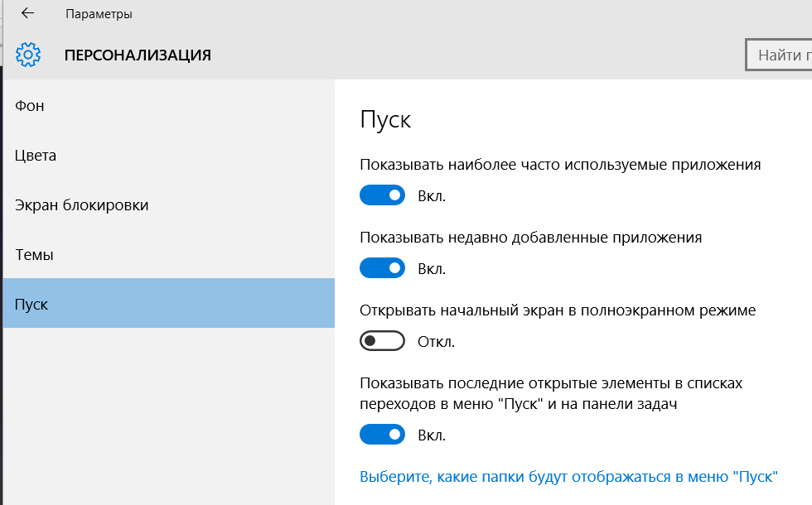Click the ПЕРСОНАЛИЗАЦИЯ header title
The image size is (812, 505).
click(x=138, y=55)
